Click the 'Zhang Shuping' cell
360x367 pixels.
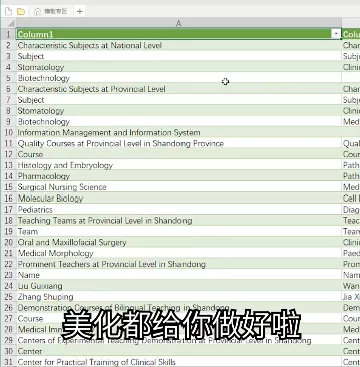pyautogui.click(x=179, y=297)
